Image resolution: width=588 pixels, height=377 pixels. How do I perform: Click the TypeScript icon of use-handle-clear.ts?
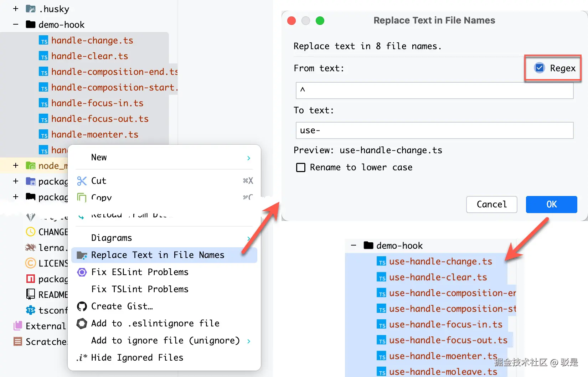tap(382, 278)
